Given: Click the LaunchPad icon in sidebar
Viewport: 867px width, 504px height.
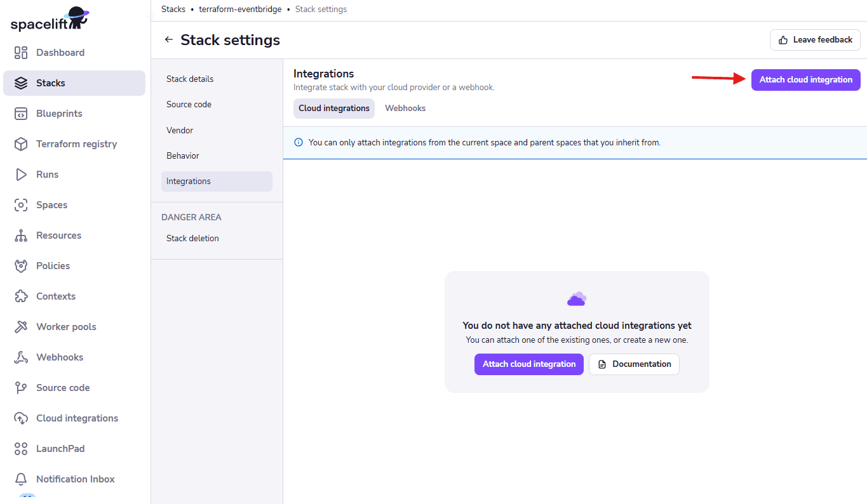Looking at the screenshot, I should [x=21, y=449].
